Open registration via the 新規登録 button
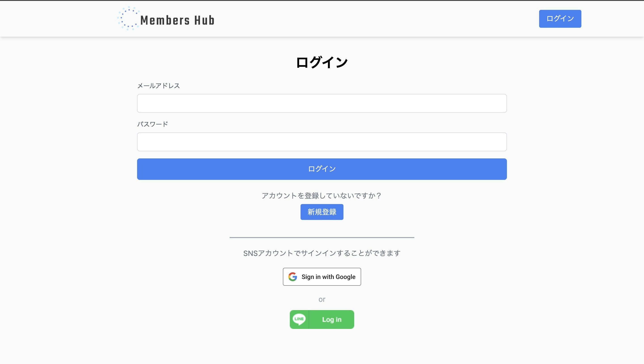The image size is (644, 364). coord(322,212)
